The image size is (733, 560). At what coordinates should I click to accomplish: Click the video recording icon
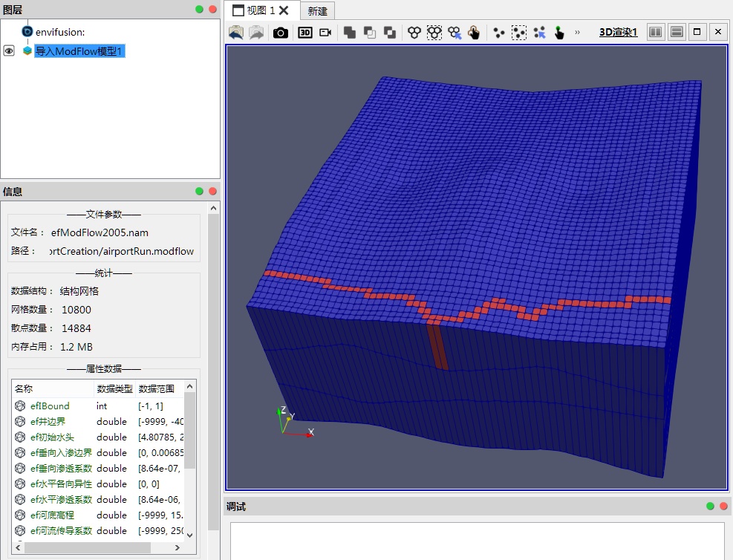click(x=325, y=32)
